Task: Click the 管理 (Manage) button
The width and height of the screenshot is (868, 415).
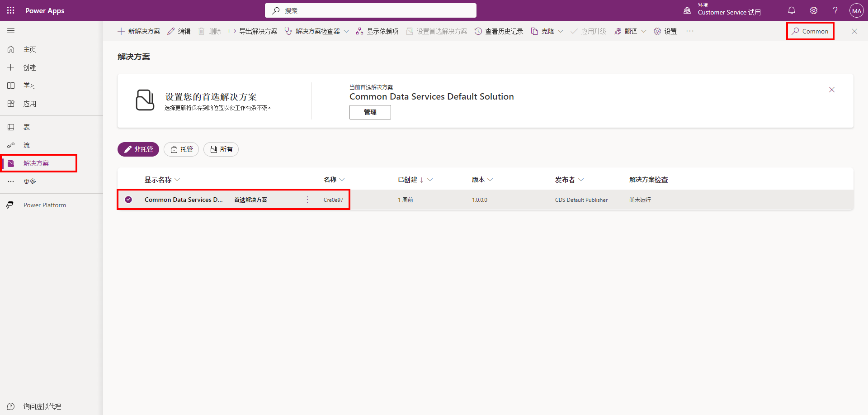Action: click(370, 112)
